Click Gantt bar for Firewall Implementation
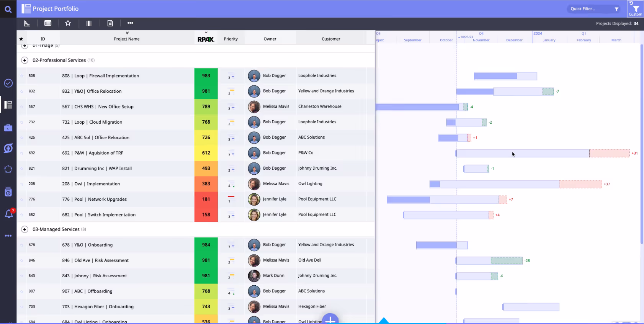 coord(505,76)
